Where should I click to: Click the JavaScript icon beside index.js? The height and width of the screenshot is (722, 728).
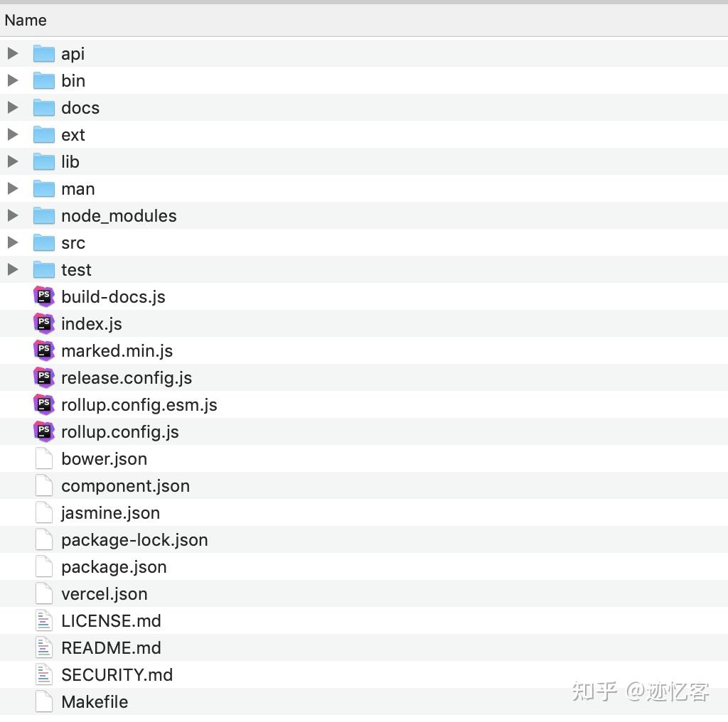(43, 323)
